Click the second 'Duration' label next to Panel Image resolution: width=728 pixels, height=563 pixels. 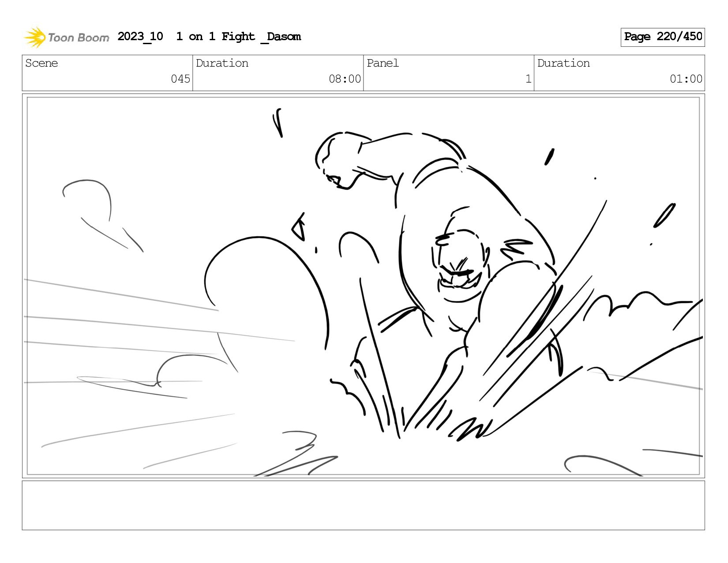click(563, 63)
